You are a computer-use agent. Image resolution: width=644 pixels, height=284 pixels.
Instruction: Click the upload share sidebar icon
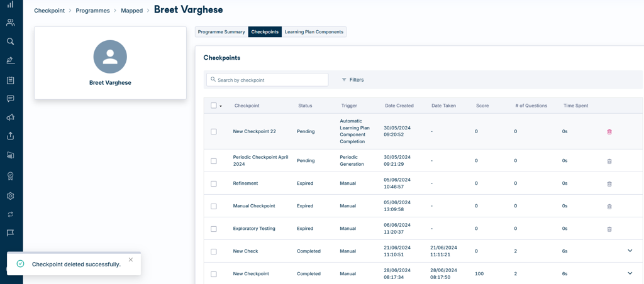[x=10, y=136]
